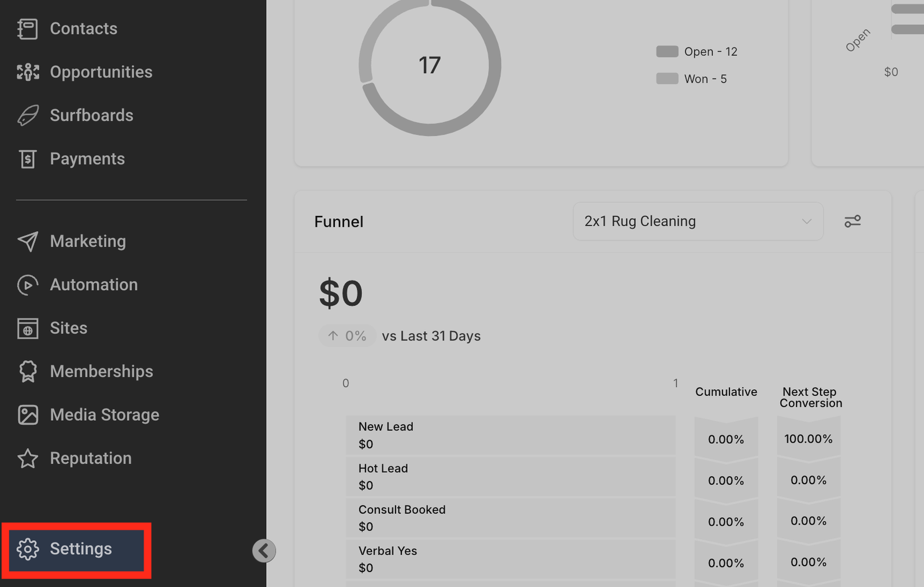Viewport: 924px width, 587px height.
Task: Click the Media Storage image icon
Action: click(x=27, y=415)
